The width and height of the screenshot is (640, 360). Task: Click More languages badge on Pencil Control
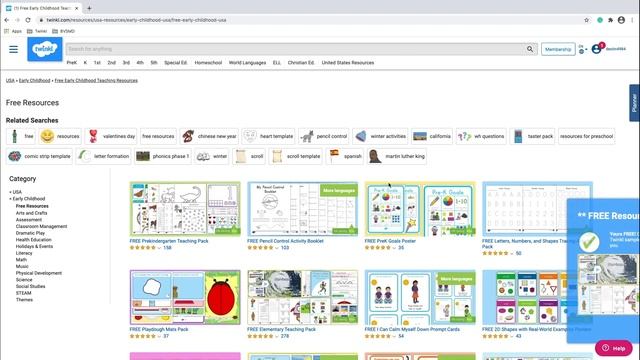pyautogui.click(x=339, y=191)
